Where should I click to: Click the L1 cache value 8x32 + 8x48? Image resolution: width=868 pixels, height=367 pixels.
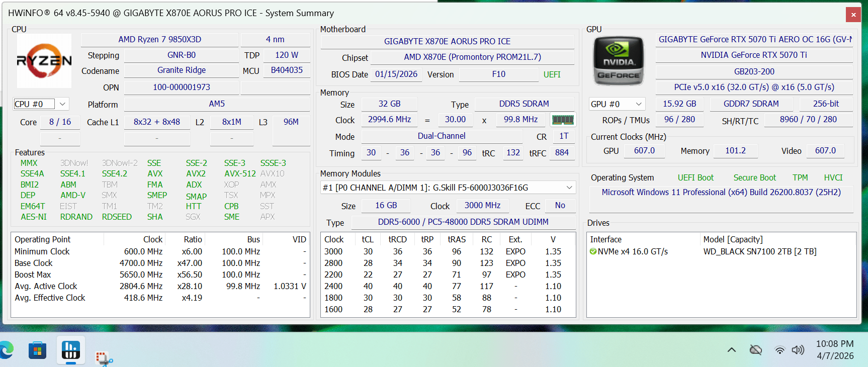[x=157, y=122]
